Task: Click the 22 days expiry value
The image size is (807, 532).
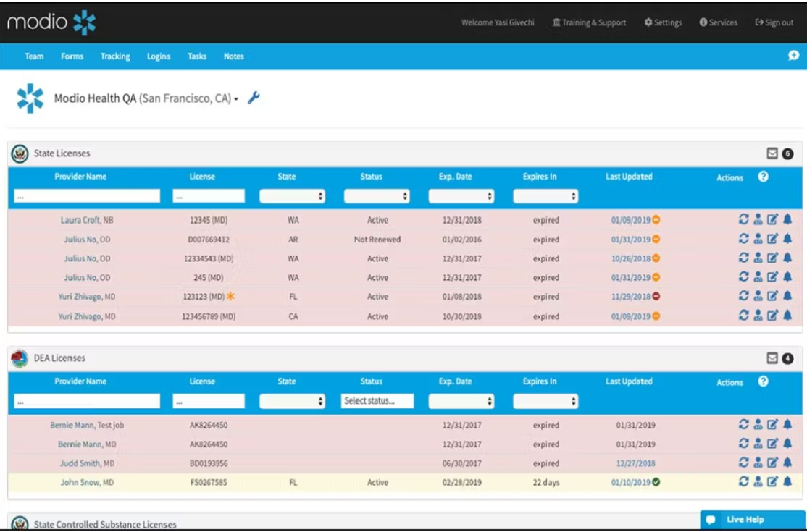Action: coord(546,482)
